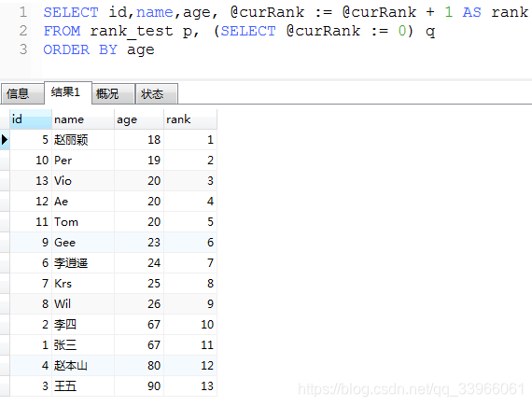
Task: Click line number 3 in the editor gutter
Action: pyautogui.click(x=23, y=49)
